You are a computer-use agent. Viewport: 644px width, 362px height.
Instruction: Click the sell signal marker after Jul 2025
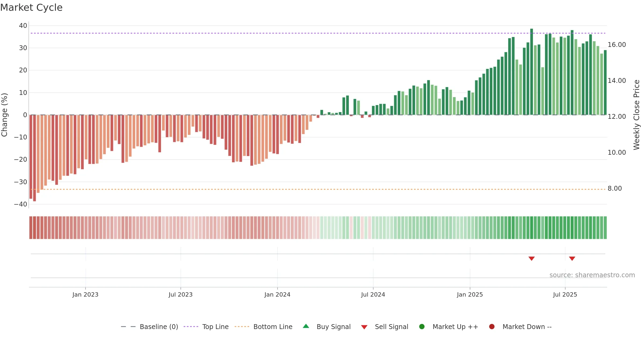pos(572,258)
